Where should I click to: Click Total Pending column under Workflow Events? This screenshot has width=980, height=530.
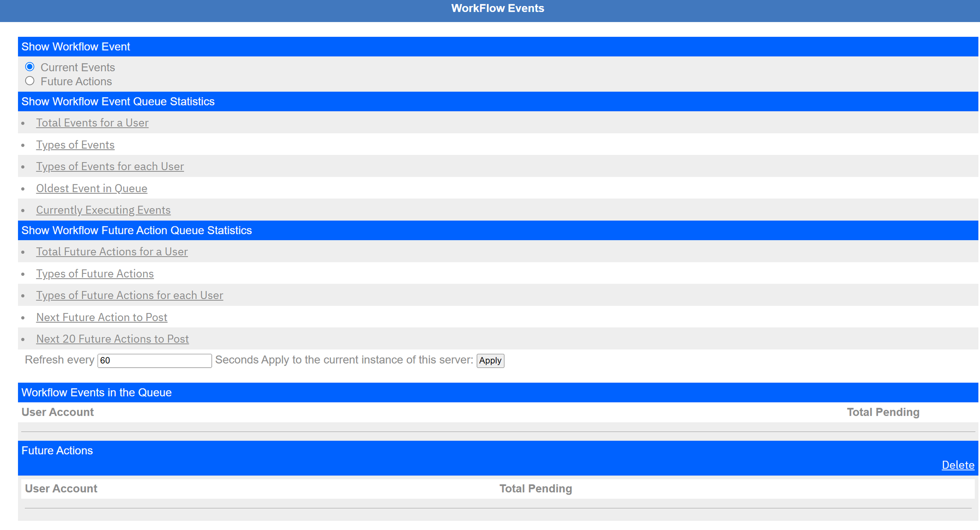point(883,412)
